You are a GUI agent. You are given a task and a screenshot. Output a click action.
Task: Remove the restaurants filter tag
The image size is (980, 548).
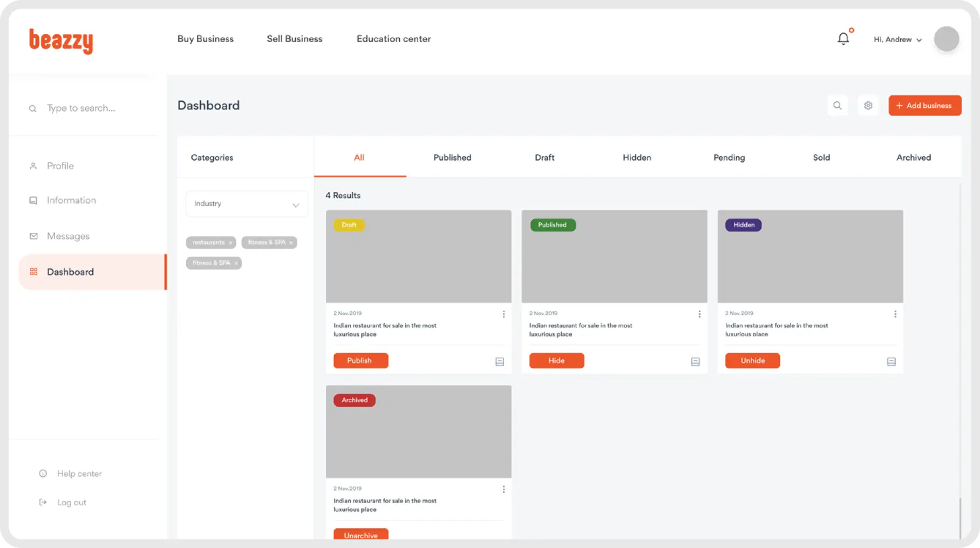tap(230, 243)
